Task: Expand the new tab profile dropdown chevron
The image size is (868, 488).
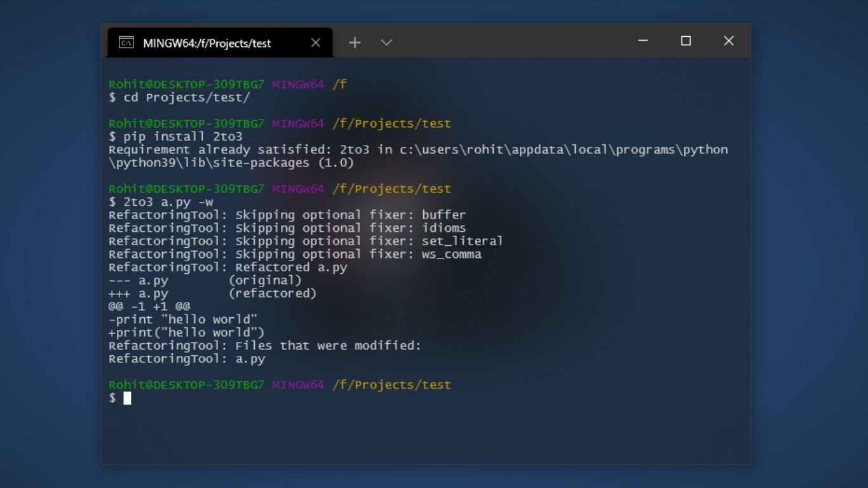Action: click(386, 43)
